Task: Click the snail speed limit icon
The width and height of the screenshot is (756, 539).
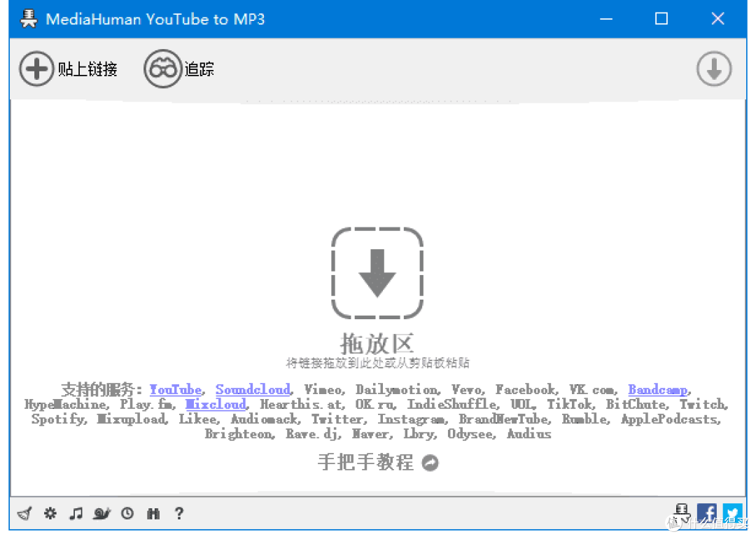Action: coord(101,513)
